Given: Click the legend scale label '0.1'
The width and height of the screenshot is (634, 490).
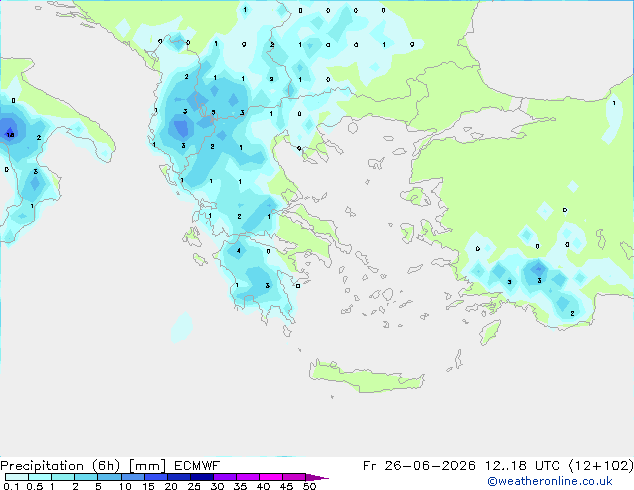Looking at the screenshot, I should click(11, 486).
